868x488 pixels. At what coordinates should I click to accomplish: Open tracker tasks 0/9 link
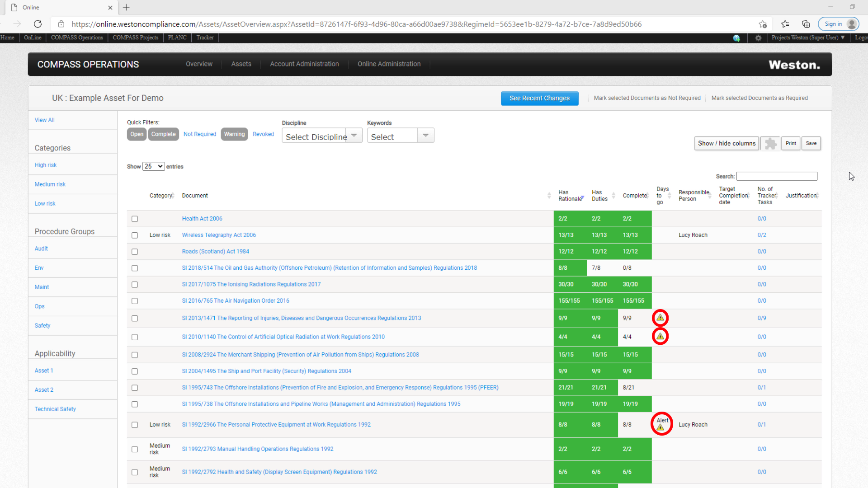pos(762,319)
